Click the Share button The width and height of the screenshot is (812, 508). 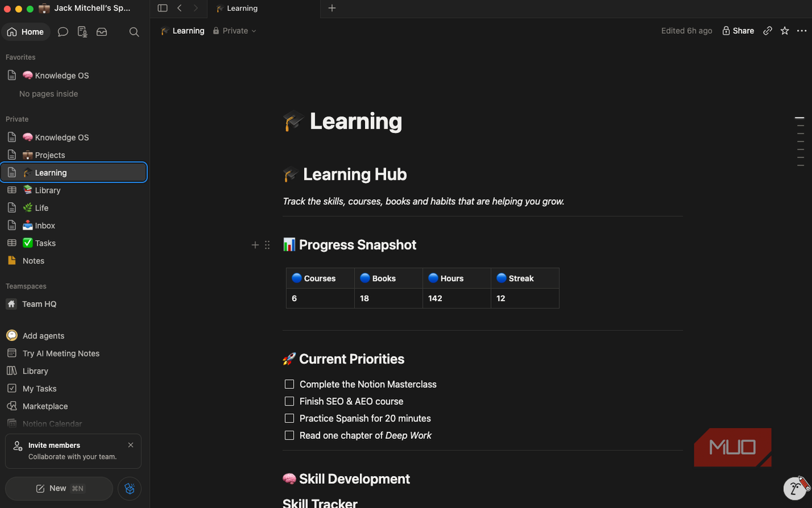click(738, 31)
